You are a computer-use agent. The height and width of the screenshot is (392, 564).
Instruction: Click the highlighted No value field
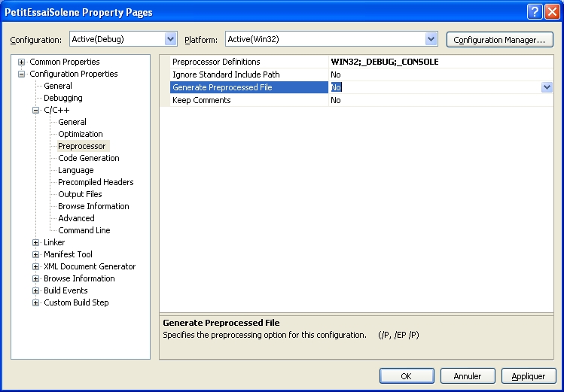tap(435, 87)
